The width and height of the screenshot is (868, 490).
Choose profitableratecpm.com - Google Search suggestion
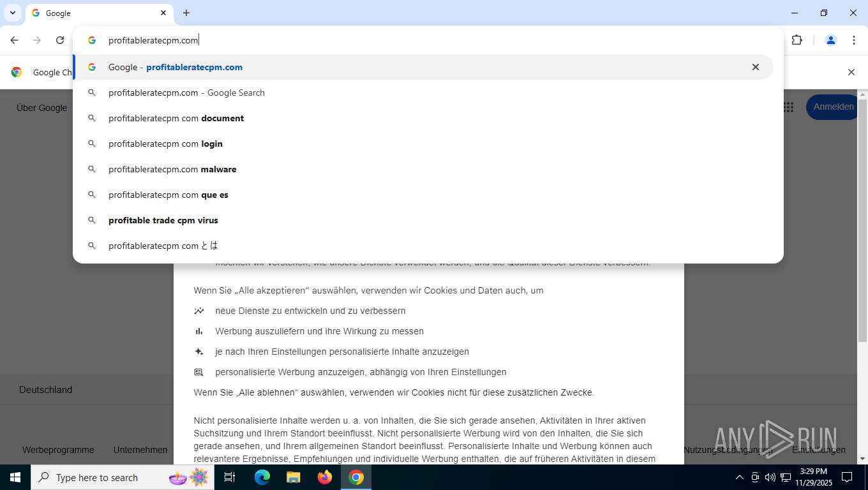point(423,93)
